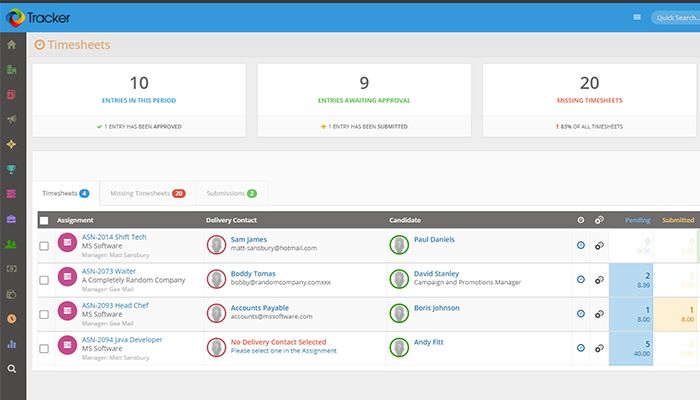Click the link column header icon
The image size is (700, 400).
pyautogui.click(x=599, y=220)
